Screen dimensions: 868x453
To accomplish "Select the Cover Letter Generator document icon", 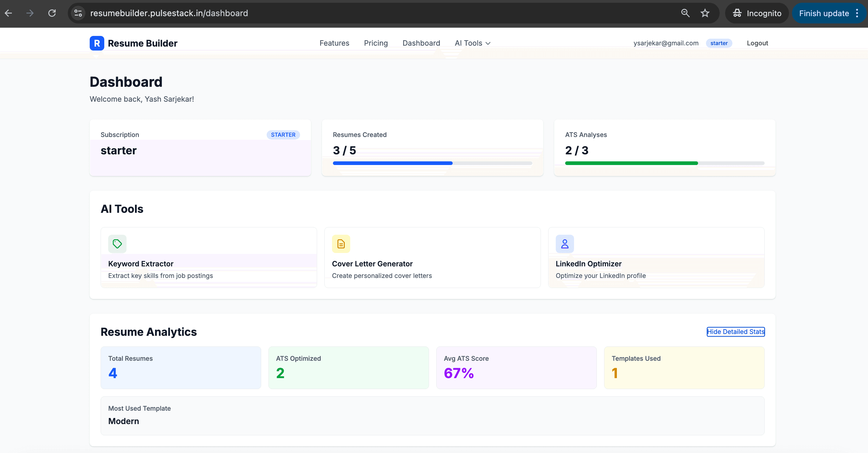I will pos(341,244).
